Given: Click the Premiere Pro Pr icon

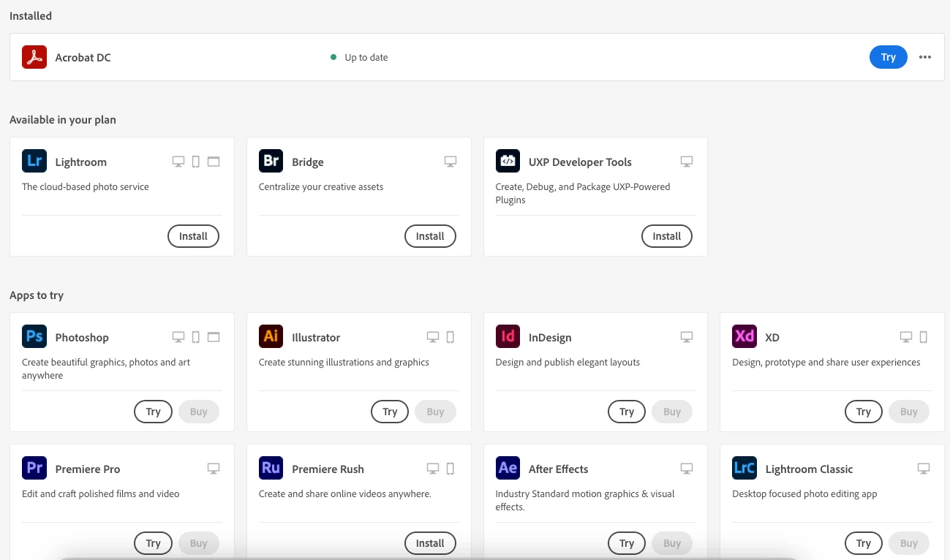Looking at the screenshot, I should click(34, 468).
